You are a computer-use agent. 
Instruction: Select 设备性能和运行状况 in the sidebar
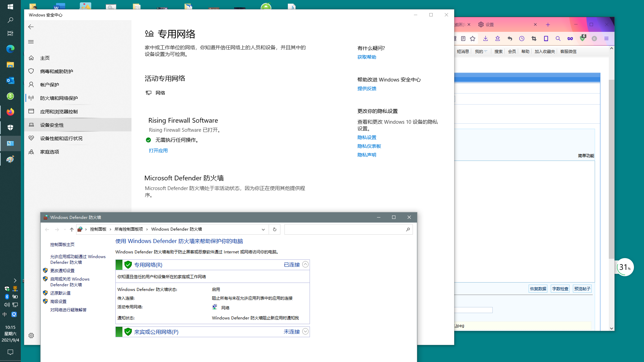pos(61,138)
